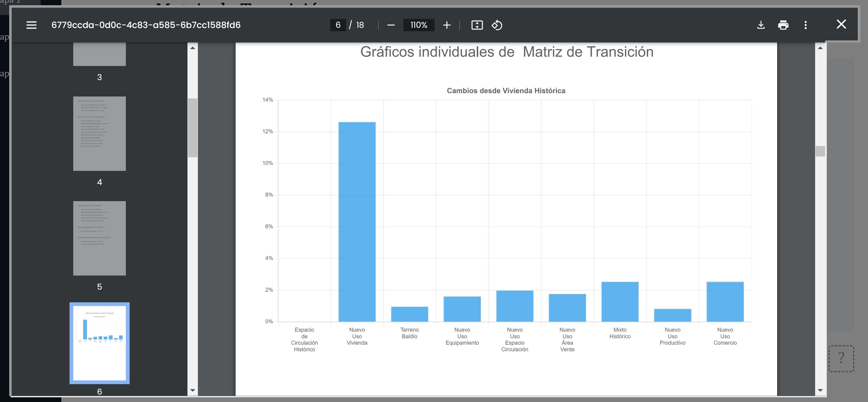Open the more actions menu
Image resolution: width=868 pixels, height=402 pixels.
806,25
